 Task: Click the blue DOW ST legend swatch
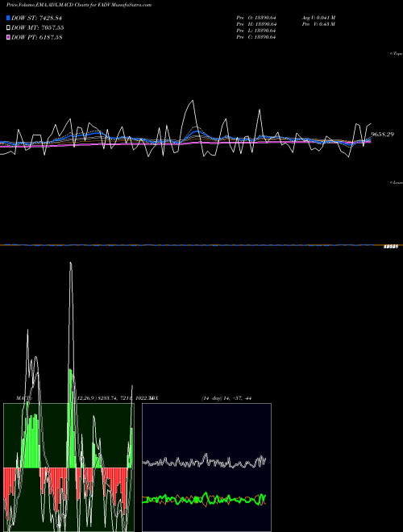click(8, 18)
